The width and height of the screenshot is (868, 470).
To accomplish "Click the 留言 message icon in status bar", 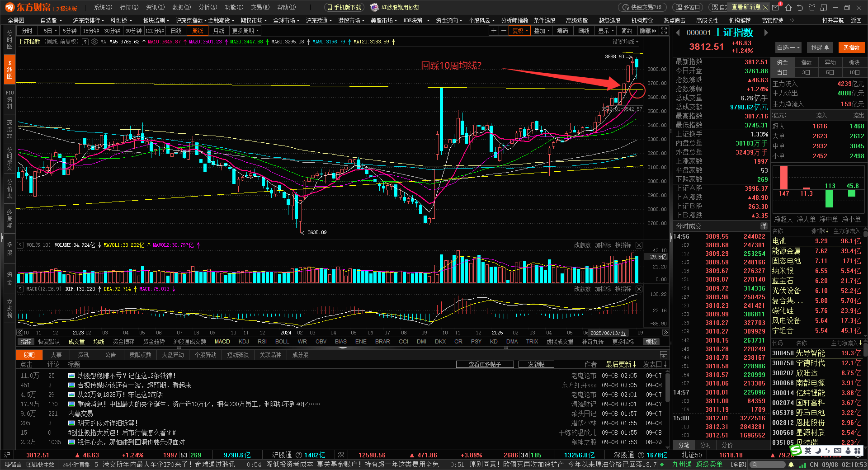I will [13, 465].
